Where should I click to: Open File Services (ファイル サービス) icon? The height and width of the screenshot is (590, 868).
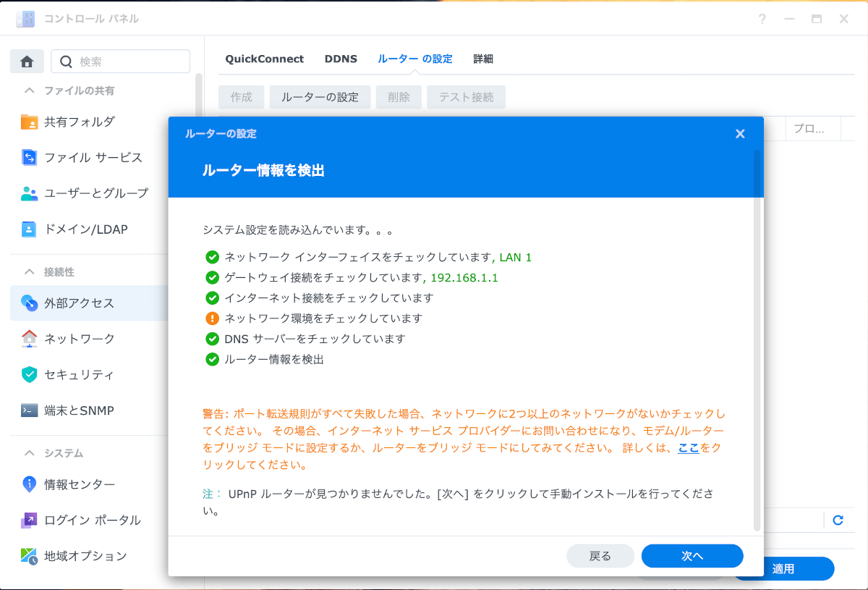click(29, 158)
